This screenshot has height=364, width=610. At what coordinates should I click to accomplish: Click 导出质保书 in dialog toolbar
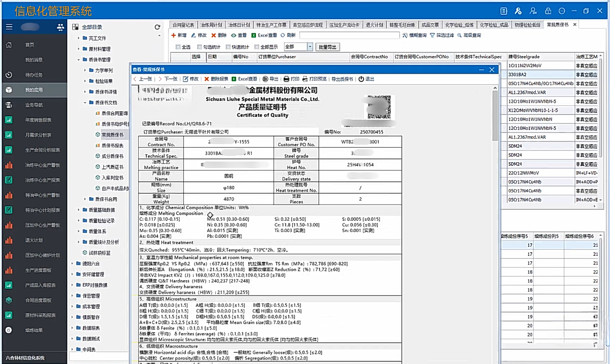(342, 79)
